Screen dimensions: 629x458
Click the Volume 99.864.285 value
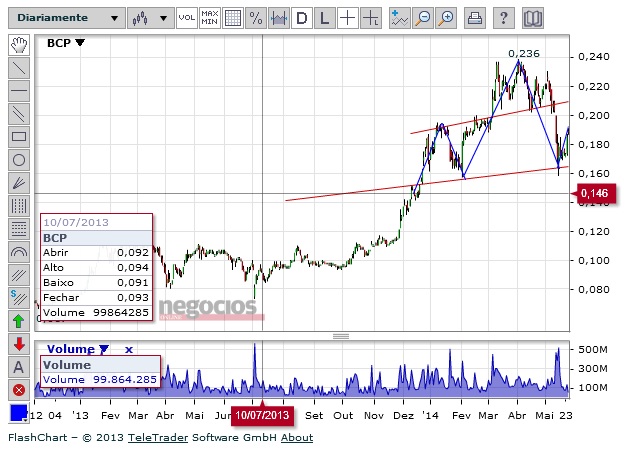click(x=125, y=379)
